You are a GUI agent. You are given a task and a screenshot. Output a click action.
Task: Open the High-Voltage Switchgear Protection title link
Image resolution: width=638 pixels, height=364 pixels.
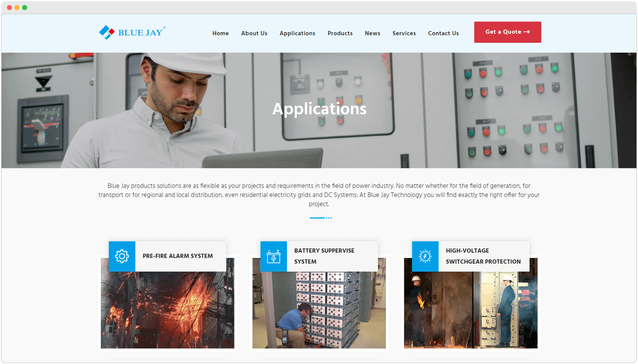click(483, 256)
